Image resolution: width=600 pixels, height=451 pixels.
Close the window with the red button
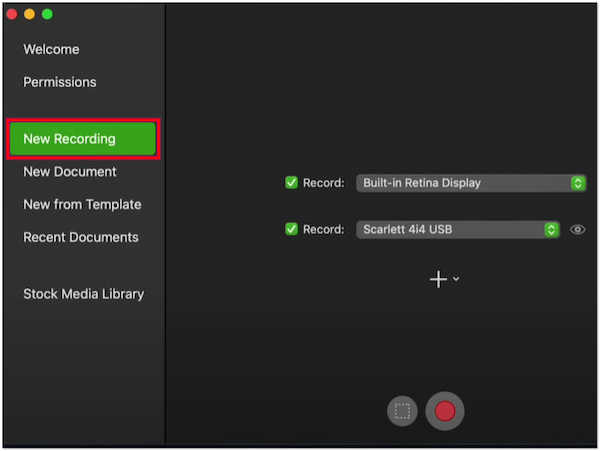(12, 14)
